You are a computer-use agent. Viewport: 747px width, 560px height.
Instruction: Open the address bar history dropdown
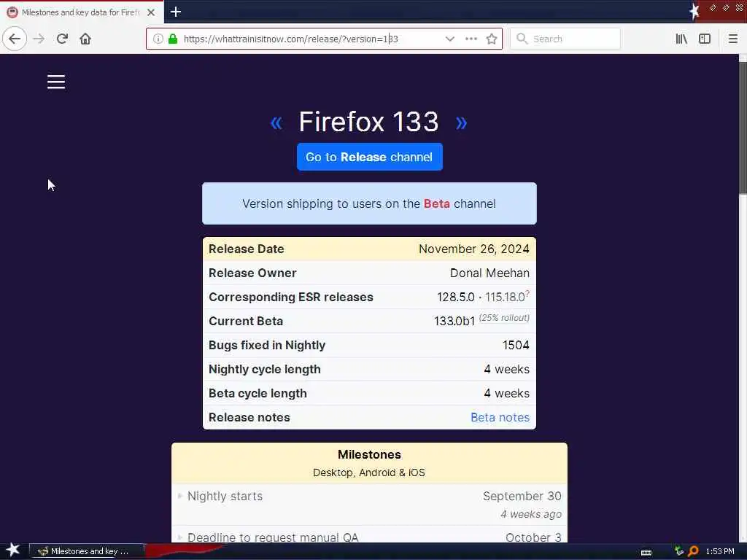[x=449, y=39]
